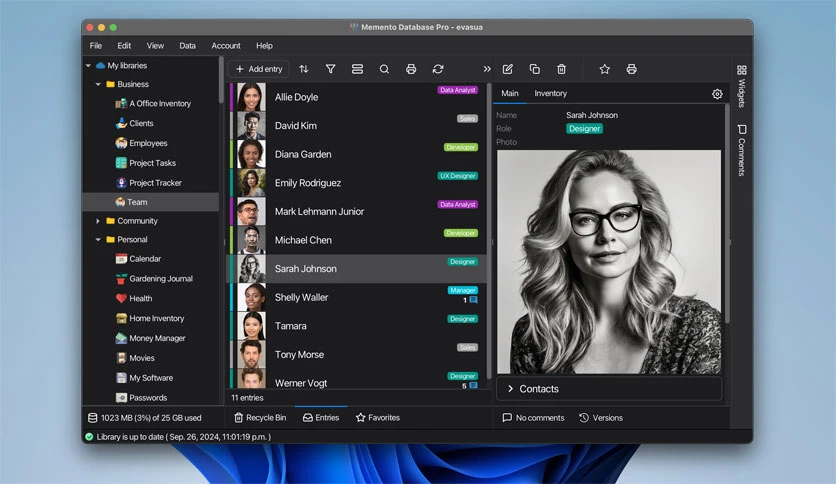Show the Favorites view
The height and width of the screenshot is (484, 836).
coord(378,418)
